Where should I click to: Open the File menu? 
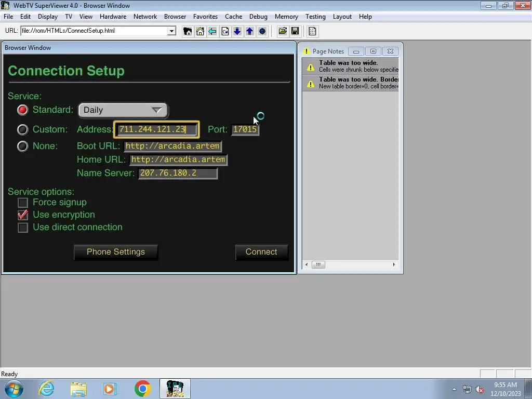tap(8, 17)
